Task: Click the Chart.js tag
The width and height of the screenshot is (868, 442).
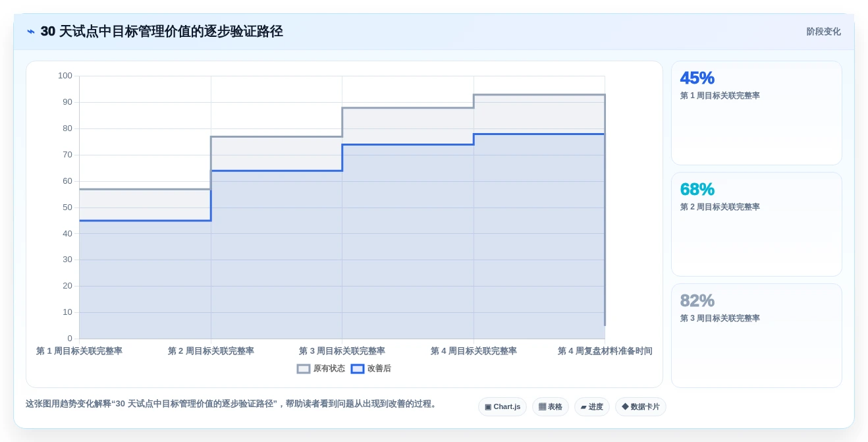Action: [502, 406]
